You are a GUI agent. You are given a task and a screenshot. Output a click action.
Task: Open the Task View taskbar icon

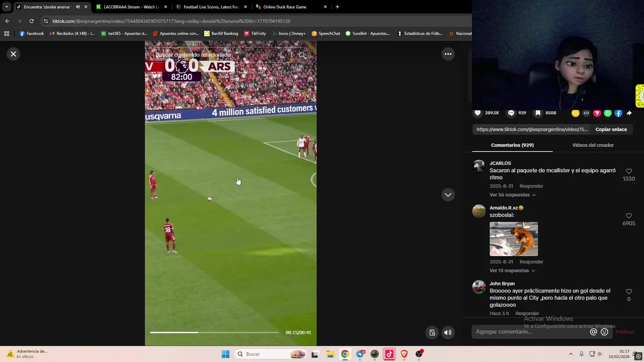pos(315,354)
